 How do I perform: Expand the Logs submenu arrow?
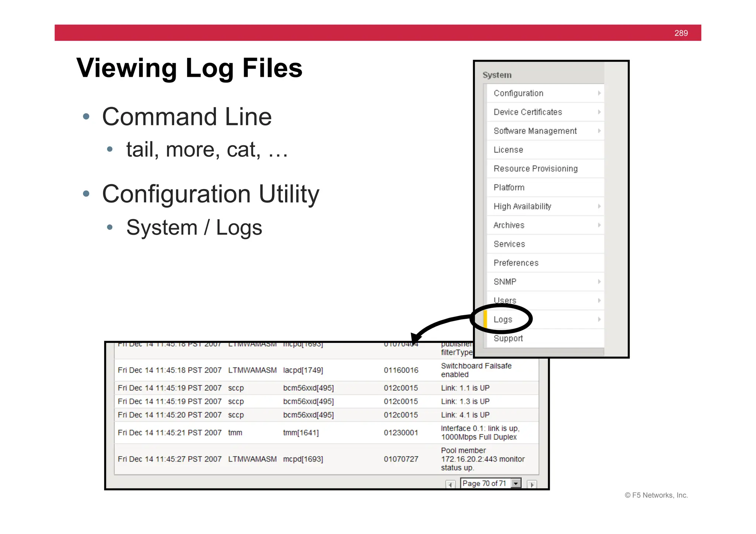click(x=599, y=319)
